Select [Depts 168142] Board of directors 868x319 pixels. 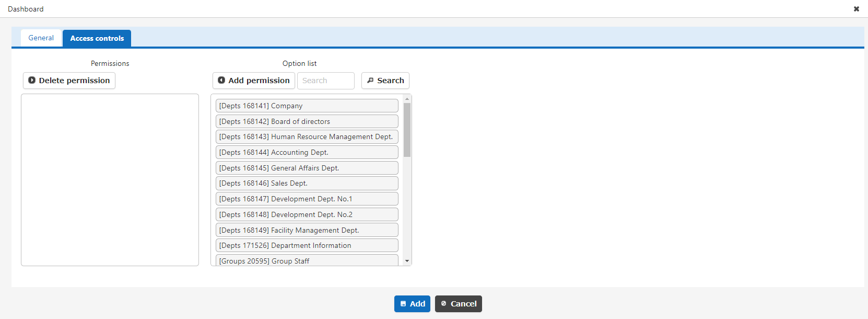pos(307,121)
